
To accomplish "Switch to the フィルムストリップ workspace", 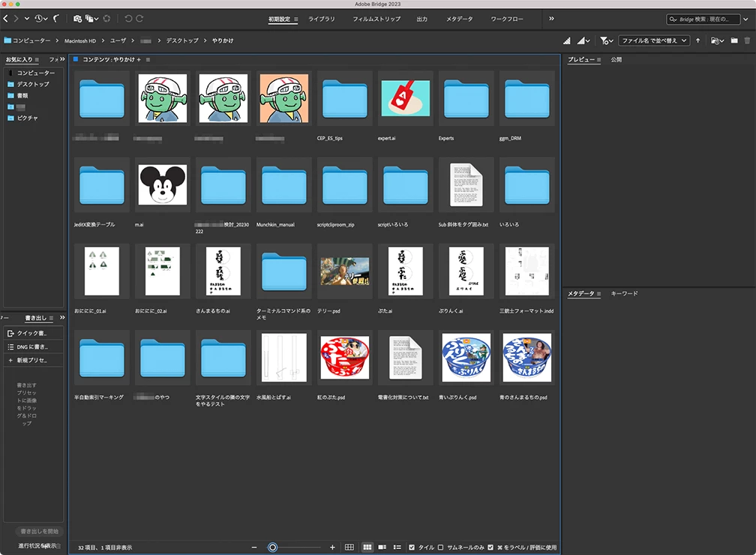I will [376, 19].
